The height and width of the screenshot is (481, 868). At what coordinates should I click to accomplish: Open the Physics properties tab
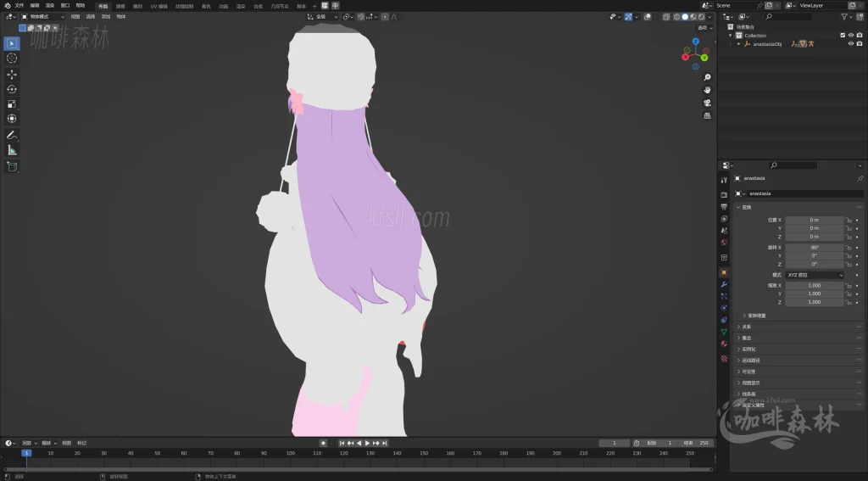724,308
